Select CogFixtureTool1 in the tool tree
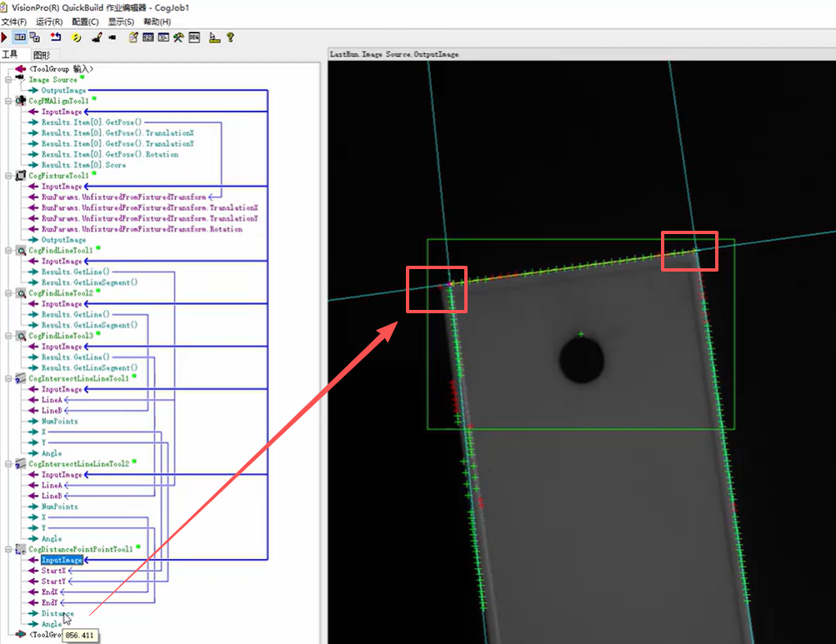Screen dimensions: 836x644 click(x=58, y=176)
